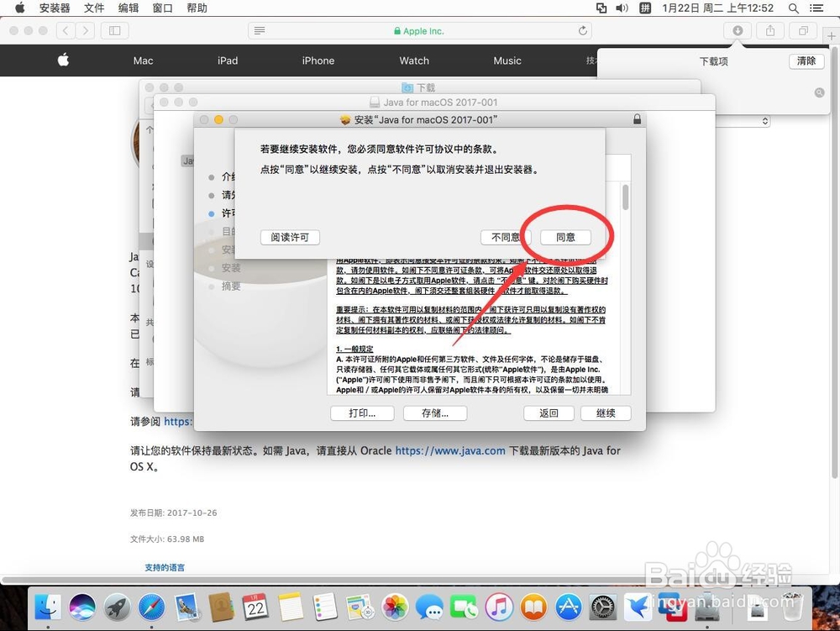Open Spotlight search in the menu bar
The width and height of the screenshot is (840, 631).
click(793, 8)
